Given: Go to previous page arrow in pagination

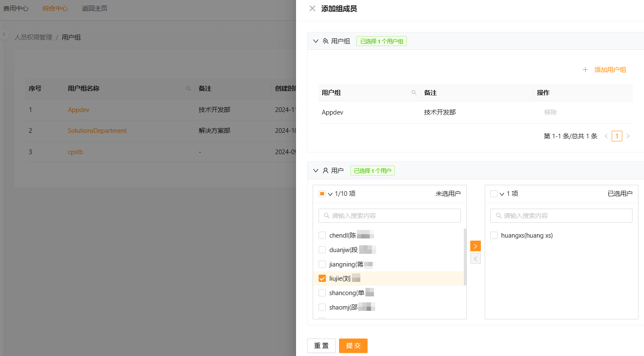Looking at the screenshot, I should coord(606,136).
